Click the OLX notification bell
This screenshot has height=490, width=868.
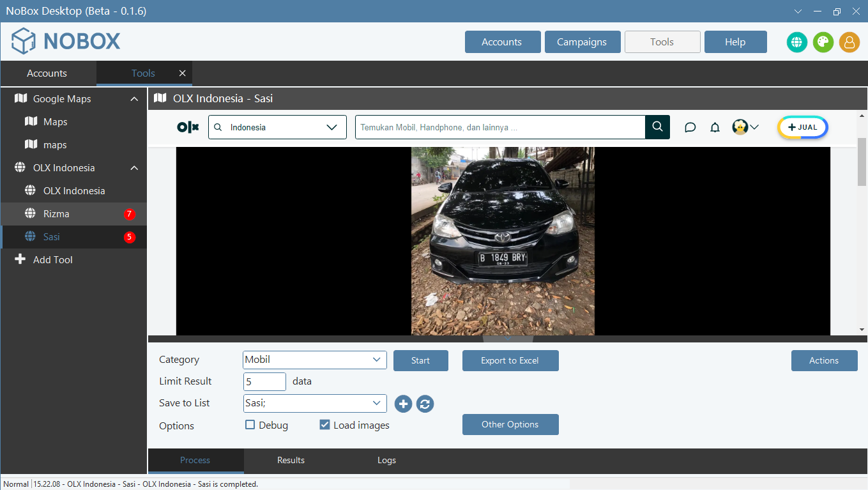[715, 127]
